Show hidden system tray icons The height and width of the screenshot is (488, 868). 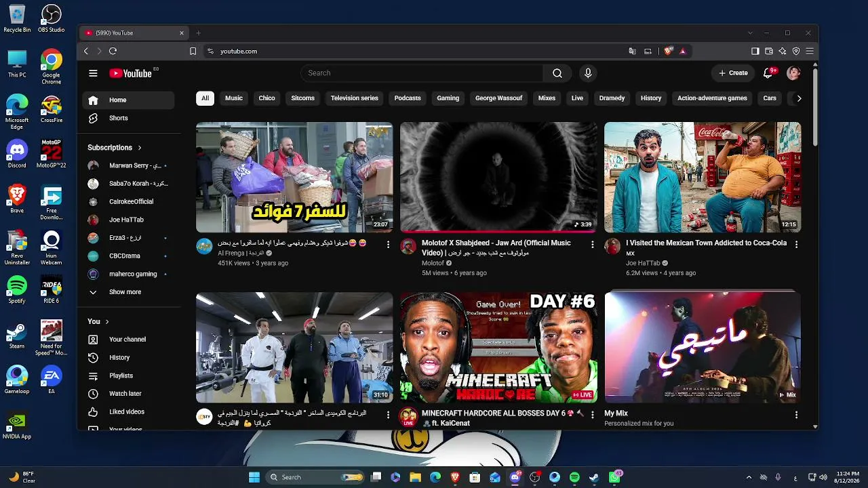click(749, 477)
